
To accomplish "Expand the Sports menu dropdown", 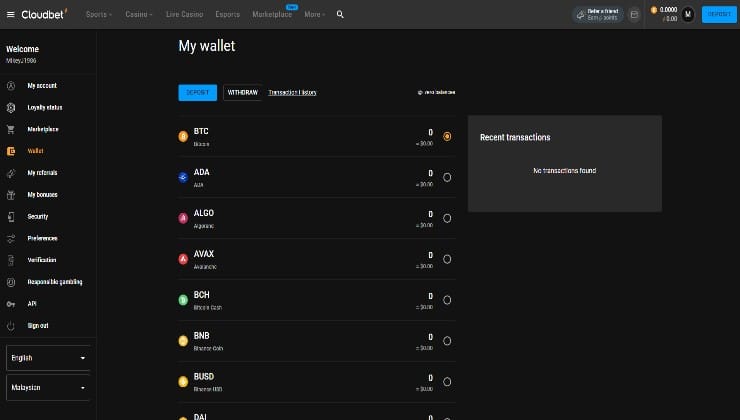I will [x=99, y=15].
